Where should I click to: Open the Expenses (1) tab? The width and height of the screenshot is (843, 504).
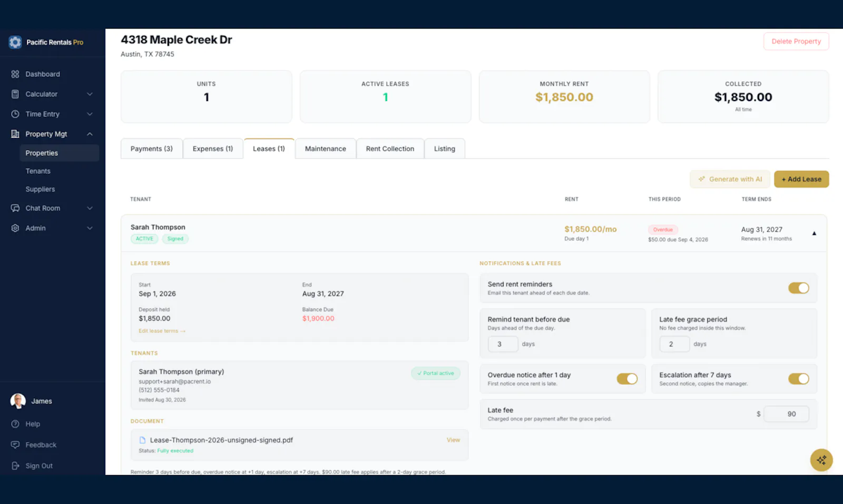coord(213,149)
